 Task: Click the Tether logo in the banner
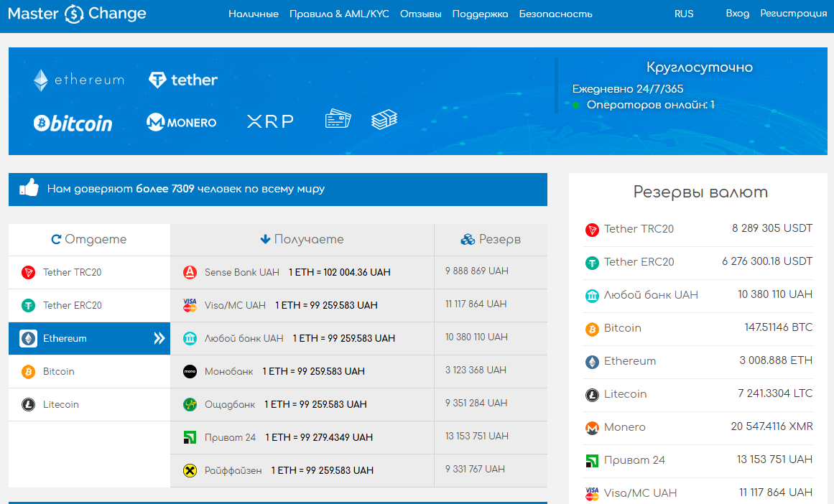click(183, 80)
